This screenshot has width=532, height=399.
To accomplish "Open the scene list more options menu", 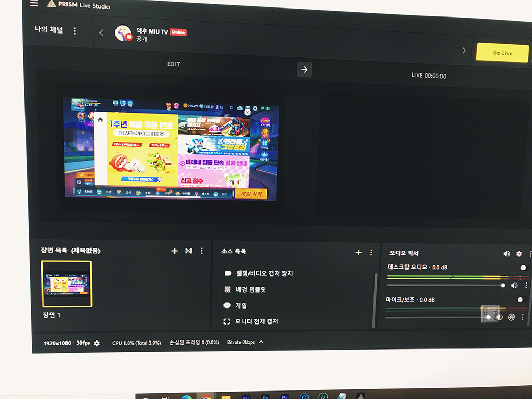I will [202, 251].
